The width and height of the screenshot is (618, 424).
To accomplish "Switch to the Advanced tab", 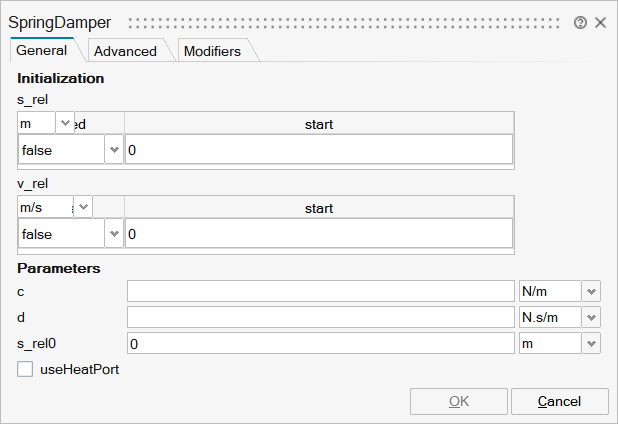I will (125, 51).
